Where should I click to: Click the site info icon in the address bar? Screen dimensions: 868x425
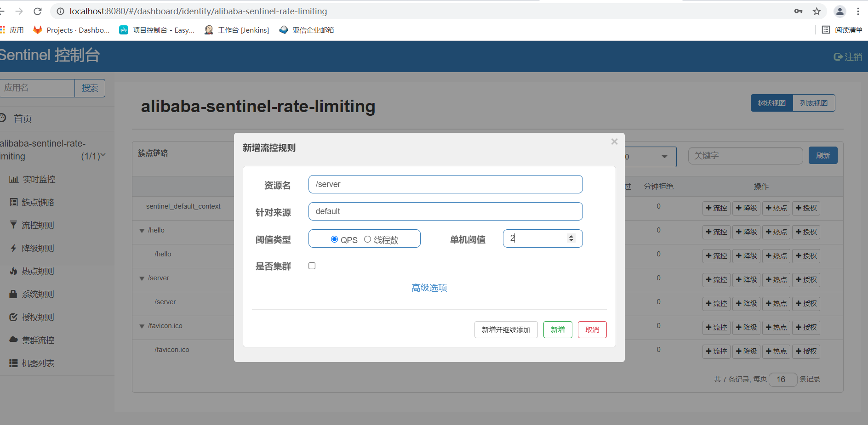tap(60, 11)
